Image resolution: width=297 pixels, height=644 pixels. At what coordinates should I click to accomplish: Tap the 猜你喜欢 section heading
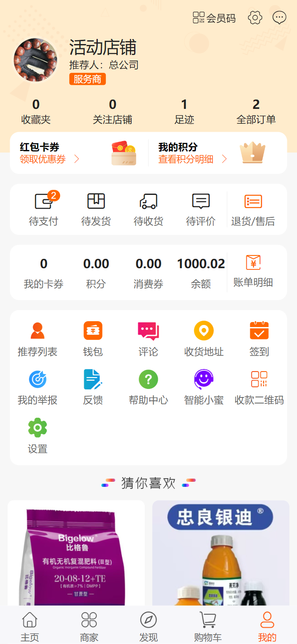(148, 483)
